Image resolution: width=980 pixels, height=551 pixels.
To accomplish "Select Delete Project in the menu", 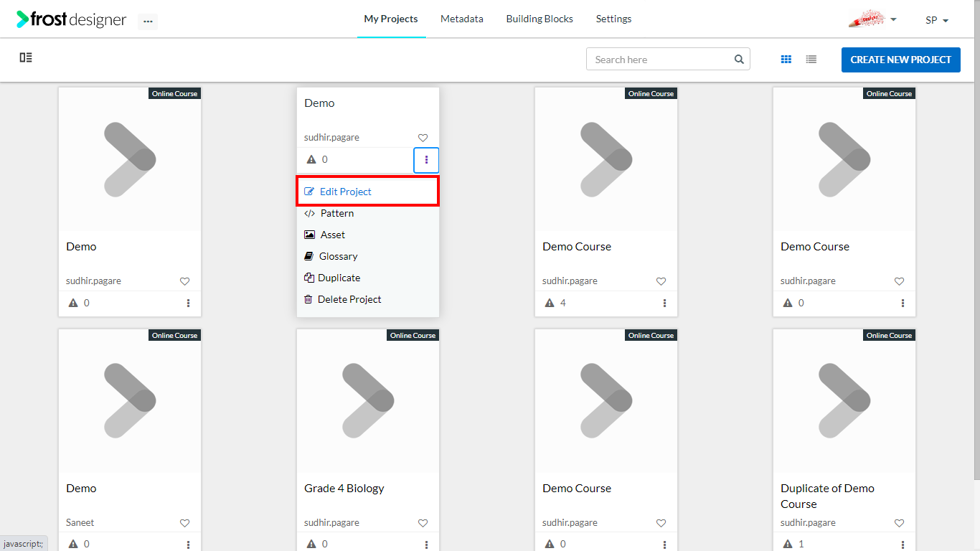I will tap(367, 299).
